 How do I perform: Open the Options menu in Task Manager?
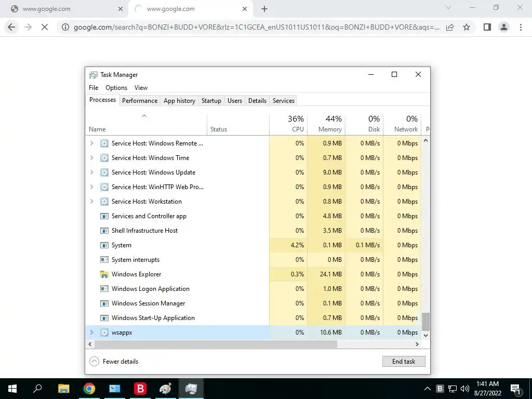116,87
